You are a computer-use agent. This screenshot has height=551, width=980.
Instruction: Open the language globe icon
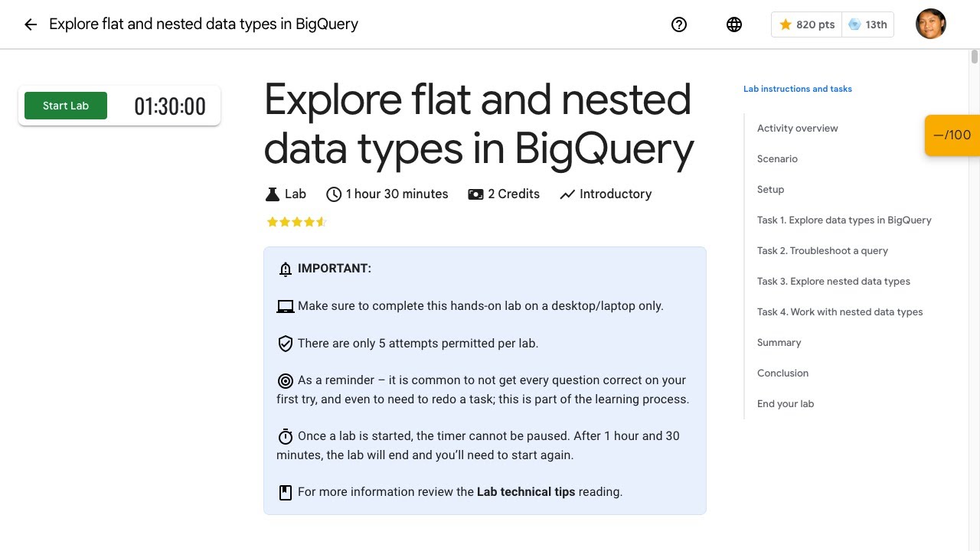734,24
